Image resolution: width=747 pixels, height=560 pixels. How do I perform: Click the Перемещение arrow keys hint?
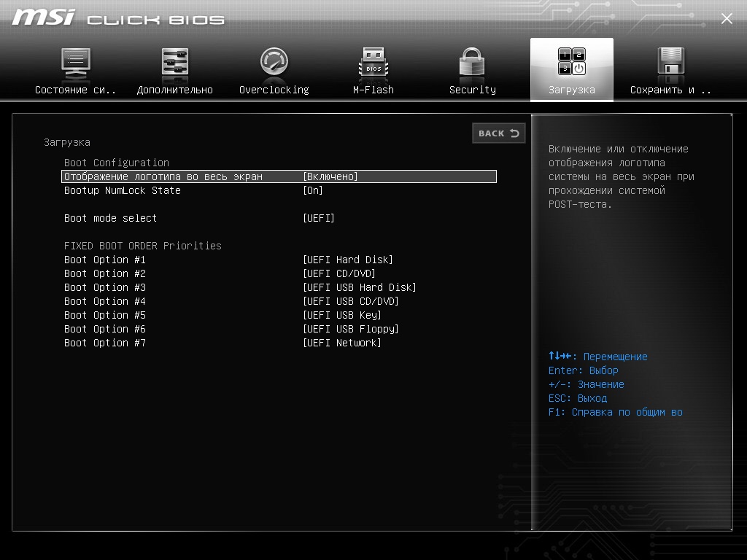(x=598, y=356)
